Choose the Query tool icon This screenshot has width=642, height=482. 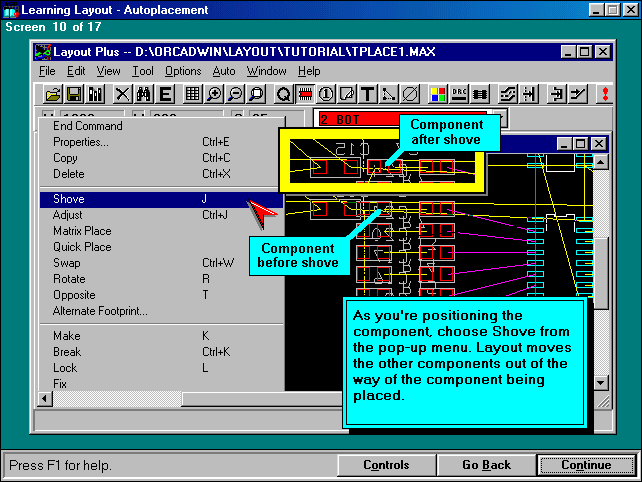tap(283, 94)
